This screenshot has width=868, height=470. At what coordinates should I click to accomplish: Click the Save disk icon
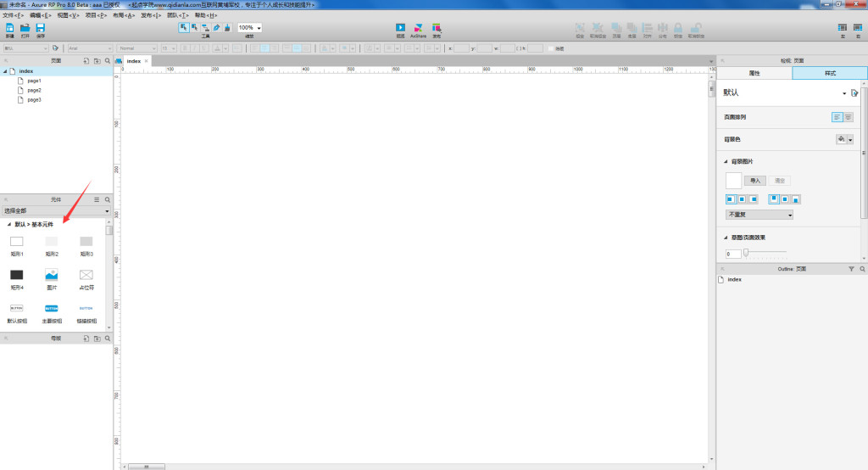41,28
